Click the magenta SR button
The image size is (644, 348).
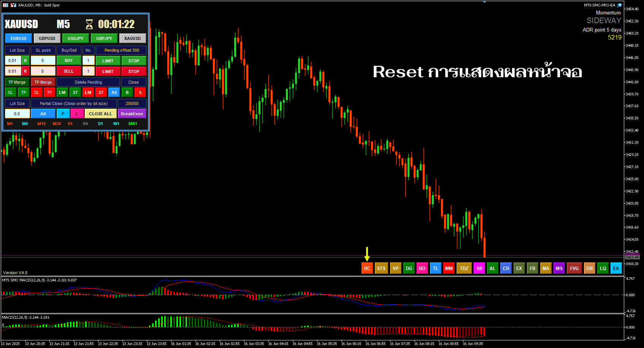click(479, 268)
